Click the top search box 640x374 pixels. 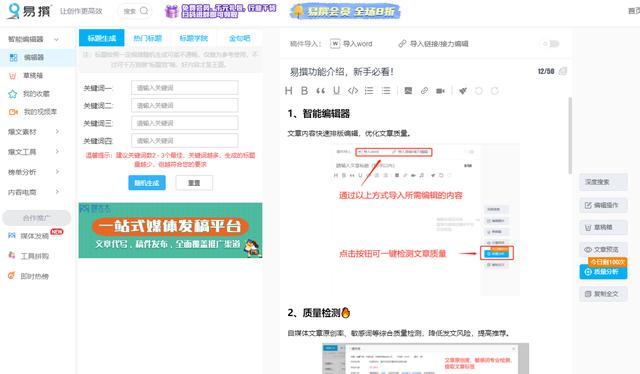[136, 11]
